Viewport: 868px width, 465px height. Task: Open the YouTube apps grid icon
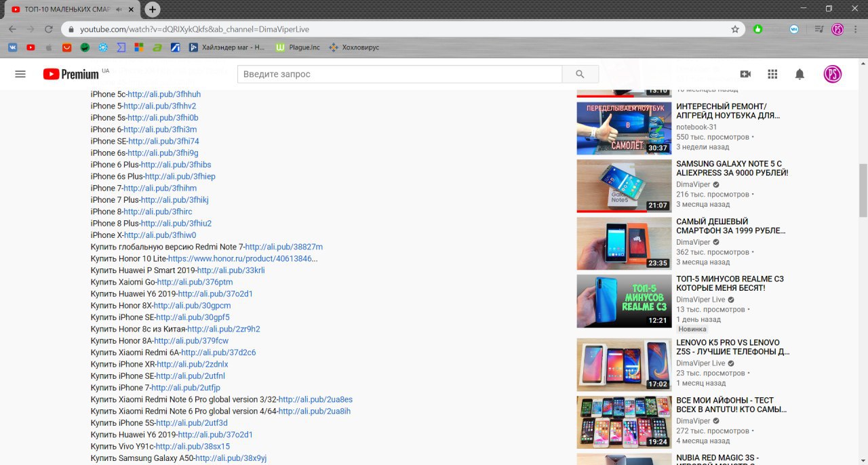pos(772,74)
